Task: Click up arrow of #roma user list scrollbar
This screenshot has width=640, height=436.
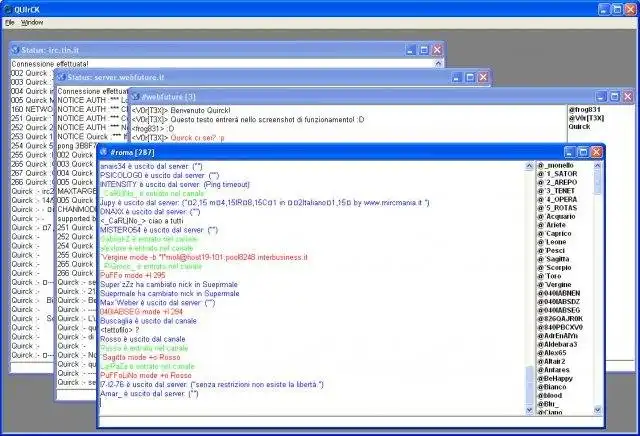Action: click(x=598, y=166)
